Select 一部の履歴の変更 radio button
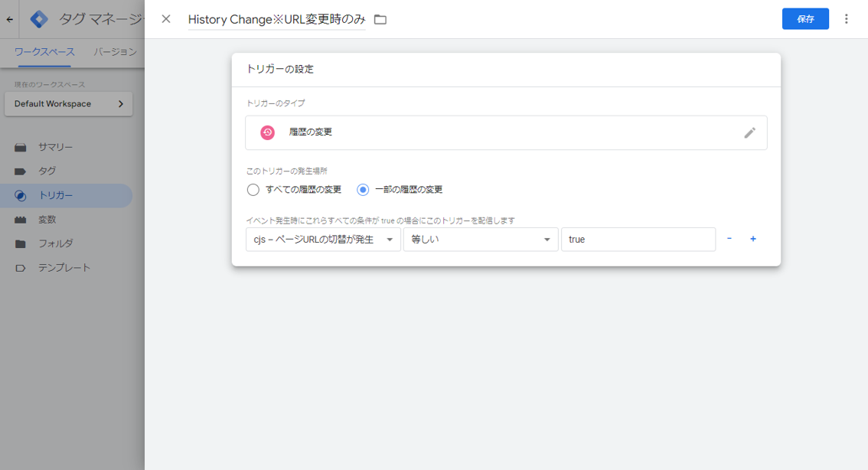The height and width of the screenshot is (470, 868). click(363, 189)
